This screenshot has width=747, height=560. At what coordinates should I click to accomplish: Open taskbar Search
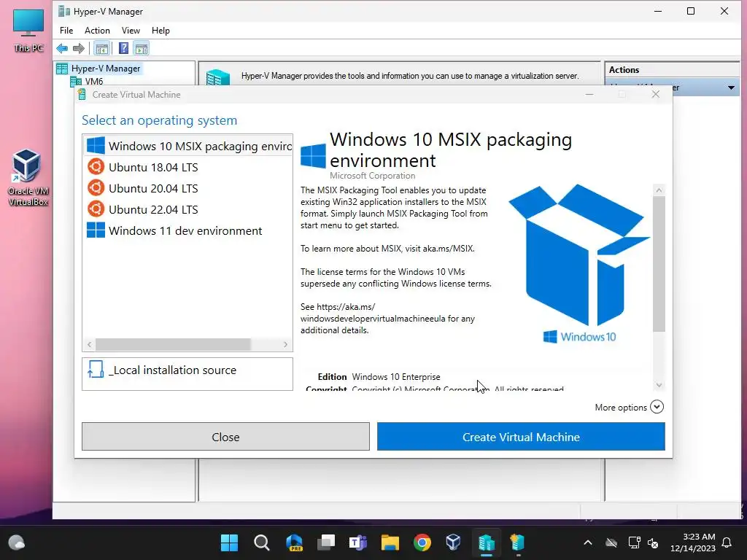[262, 542]
